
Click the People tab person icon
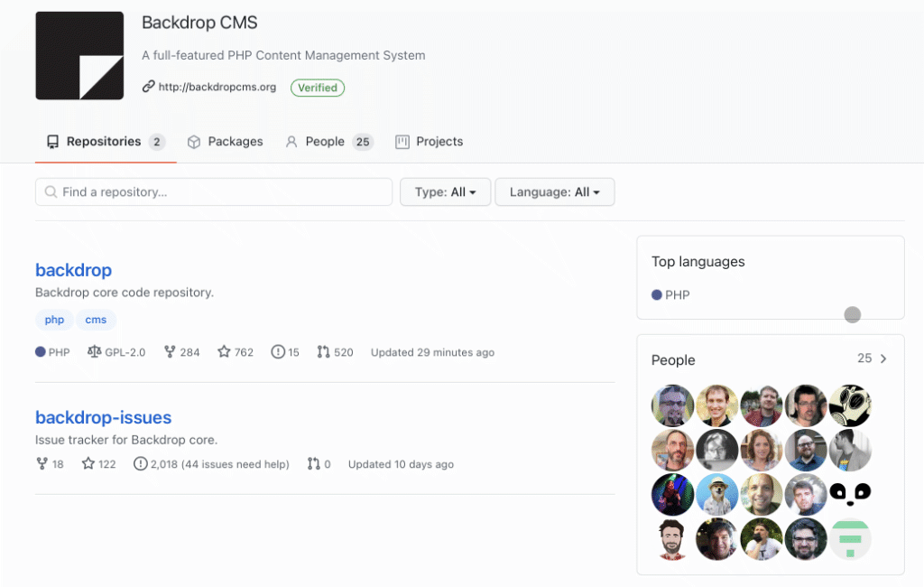[291, 142]
